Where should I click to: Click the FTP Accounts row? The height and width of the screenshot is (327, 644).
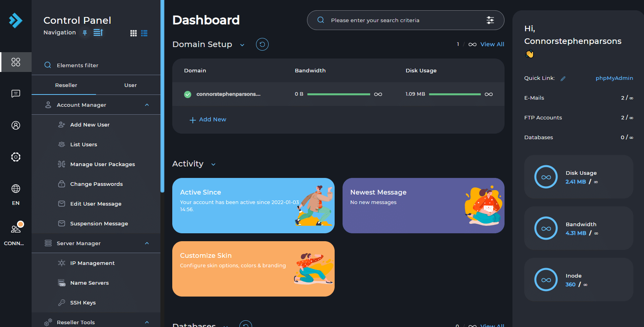579,117
